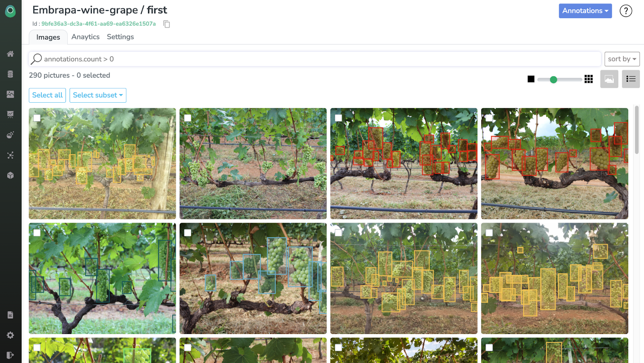Open the help question mark icon
Viewport: 644px width, 363px height.
[626, 11]
